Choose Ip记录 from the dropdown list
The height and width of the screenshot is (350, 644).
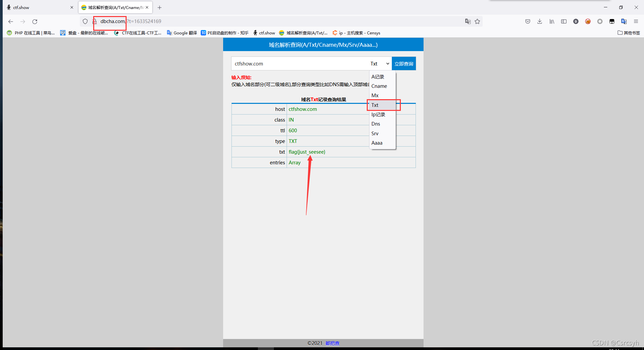pyautogui.click(x=382, y=115)
